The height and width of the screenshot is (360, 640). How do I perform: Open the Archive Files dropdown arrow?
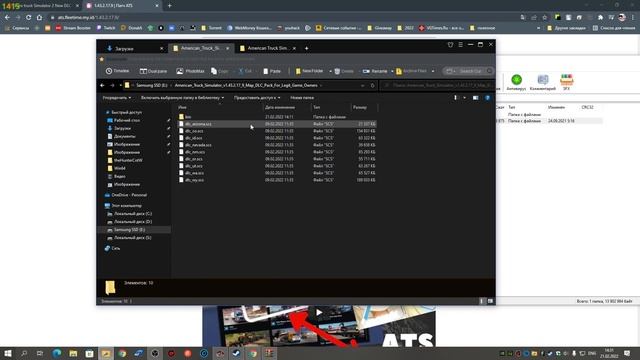(x=433, y=71)
